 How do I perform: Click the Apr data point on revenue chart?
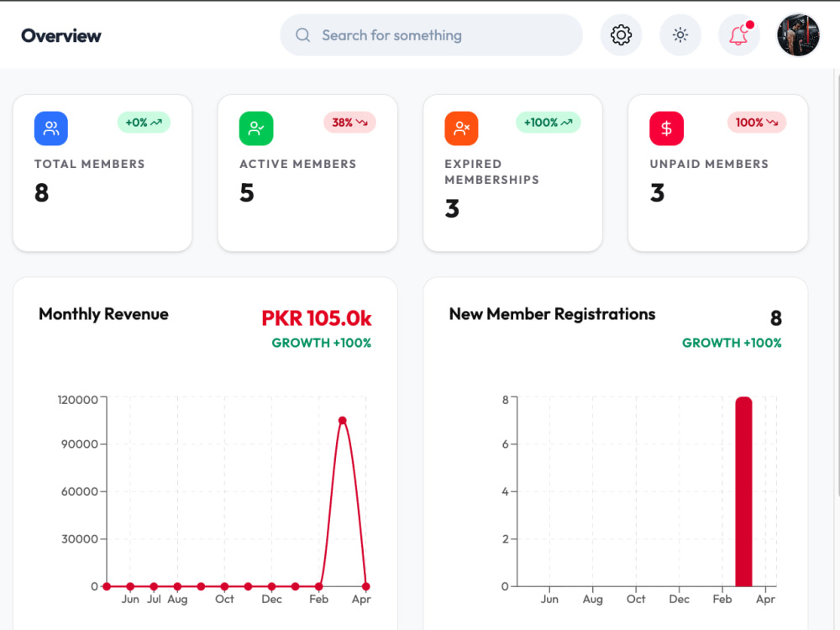pos(366,586)
